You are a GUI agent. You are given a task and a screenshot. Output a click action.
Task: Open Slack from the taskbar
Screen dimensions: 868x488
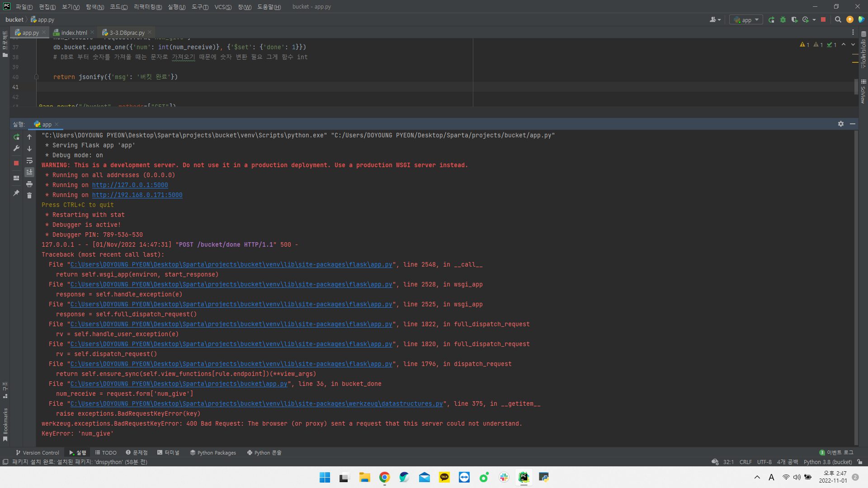coord(504,477)
